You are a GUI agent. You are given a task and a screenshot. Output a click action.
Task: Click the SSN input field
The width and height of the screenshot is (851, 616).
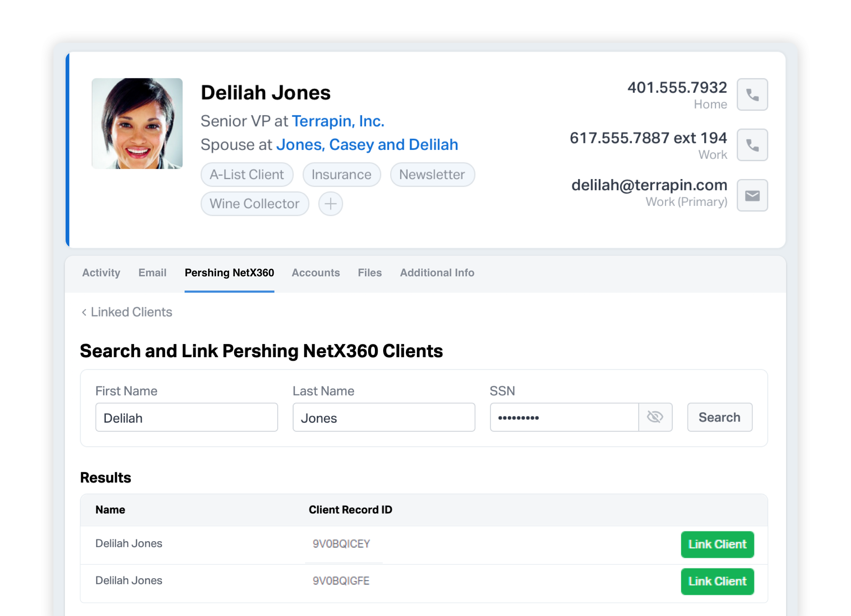pyautogui.click(x=563, y=417)
